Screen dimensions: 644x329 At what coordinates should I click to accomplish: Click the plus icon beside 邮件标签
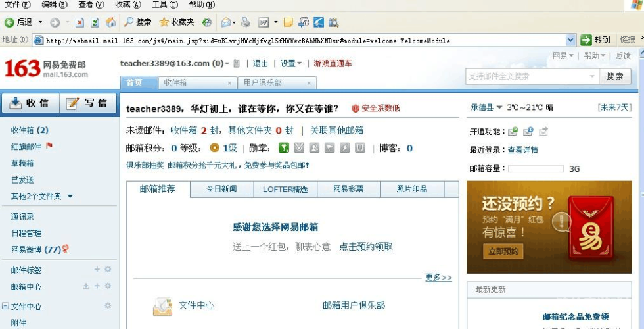point(97,269)
